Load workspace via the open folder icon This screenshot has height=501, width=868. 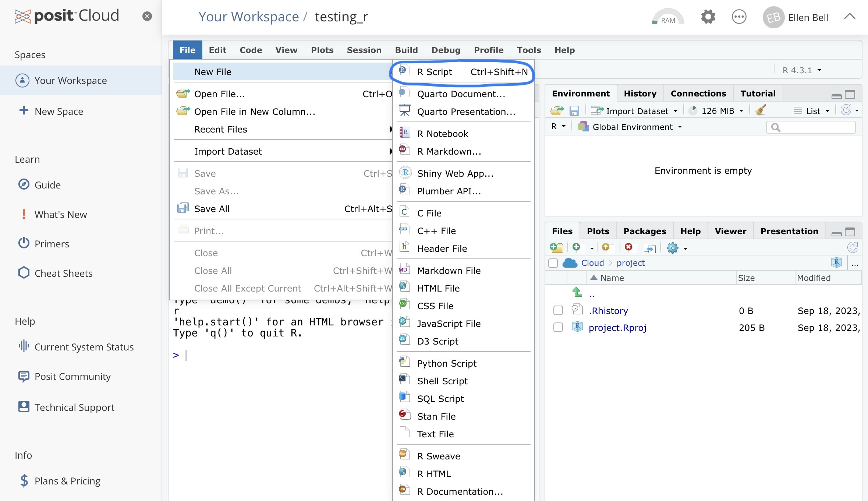coord(557,110)
